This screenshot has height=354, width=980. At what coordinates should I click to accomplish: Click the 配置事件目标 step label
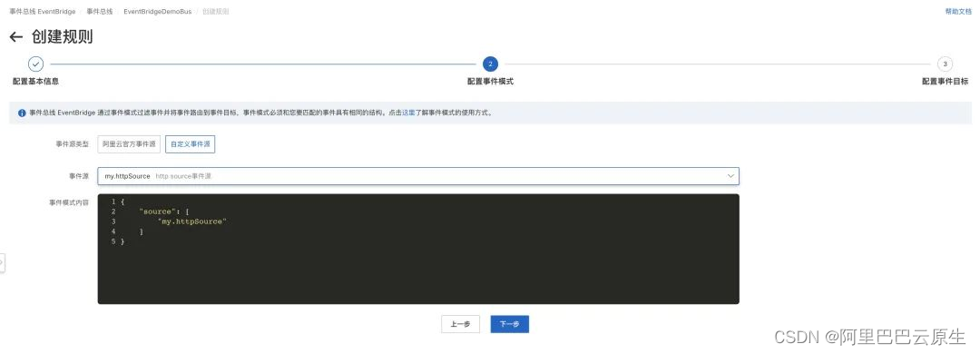click(945, 82)
